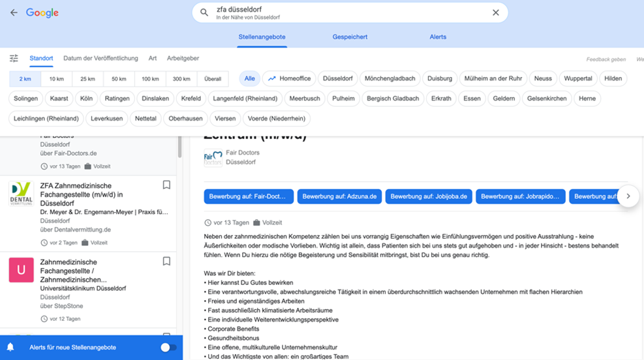The image size is (644, 360).
Task: Open the pink U employer logo
Action: point(21,270)
